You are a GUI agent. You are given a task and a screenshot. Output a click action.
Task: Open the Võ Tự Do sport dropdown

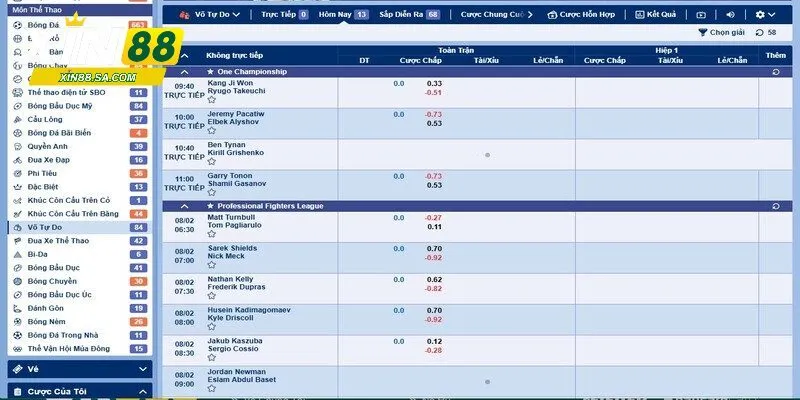pyautogui.click(x=210, y=15)
